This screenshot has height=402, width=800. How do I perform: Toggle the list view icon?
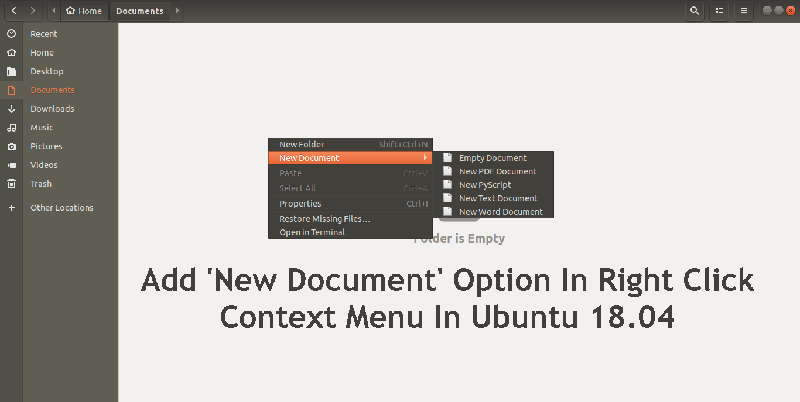click(719, 10)
